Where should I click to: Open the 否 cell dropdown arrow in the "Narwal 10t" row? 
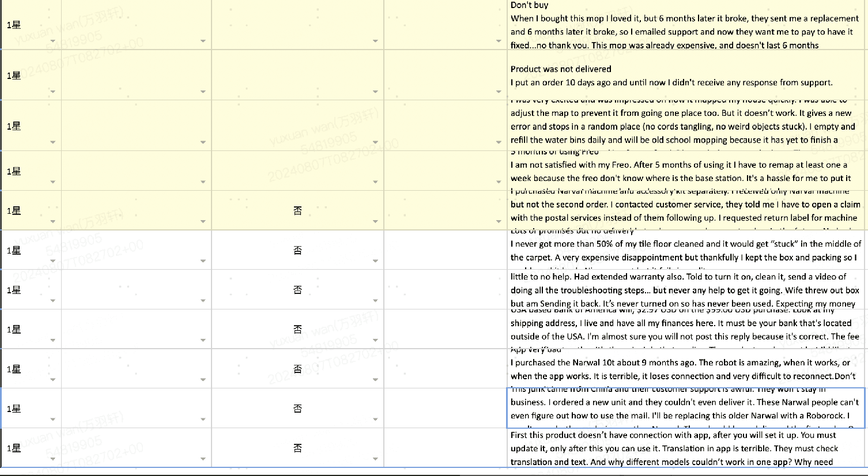[375, 380]
